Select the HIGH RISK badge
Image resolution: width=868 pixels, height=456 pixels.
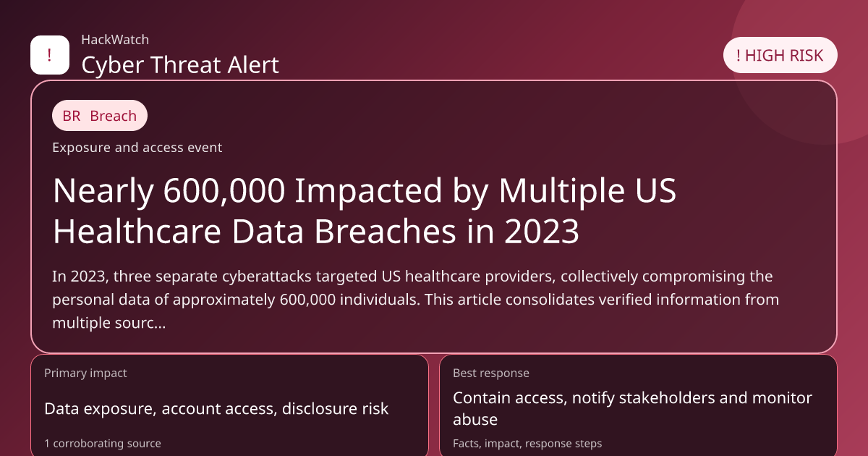click(x=780, y=56)
